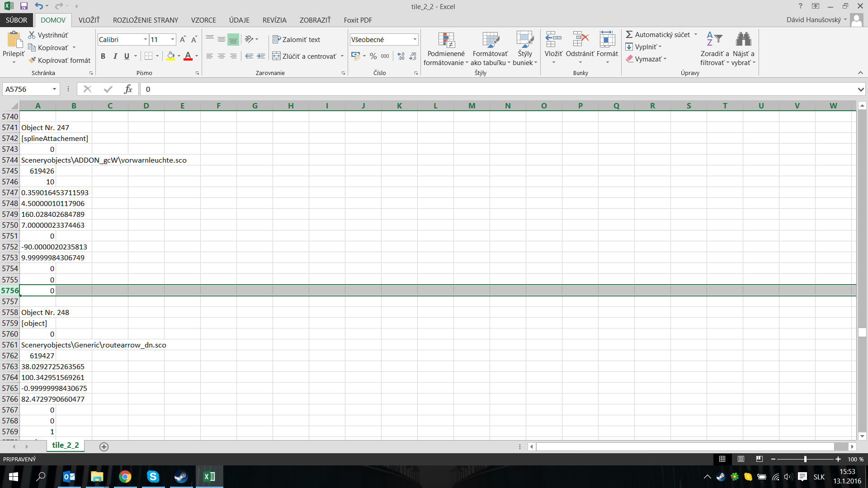Viewport: 868px width, 488px height.
Task: Open Chrome from the taskbar
Action: 125,477
